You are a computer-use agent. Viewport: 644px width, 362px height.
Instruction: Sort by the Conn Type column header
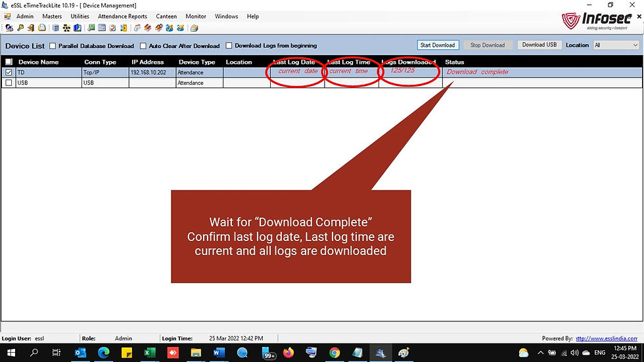tap(100, 62)
